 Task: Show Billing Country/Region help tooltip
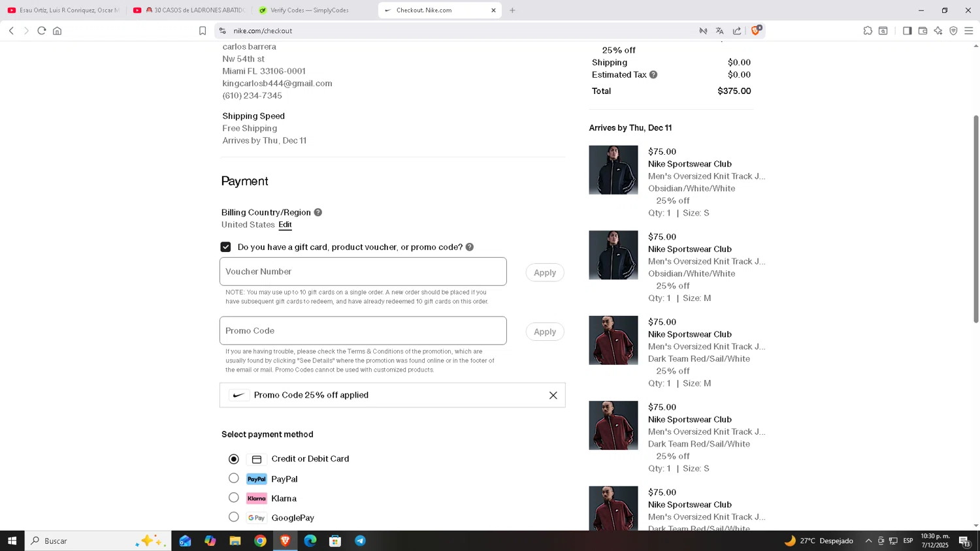coord(318,212)
